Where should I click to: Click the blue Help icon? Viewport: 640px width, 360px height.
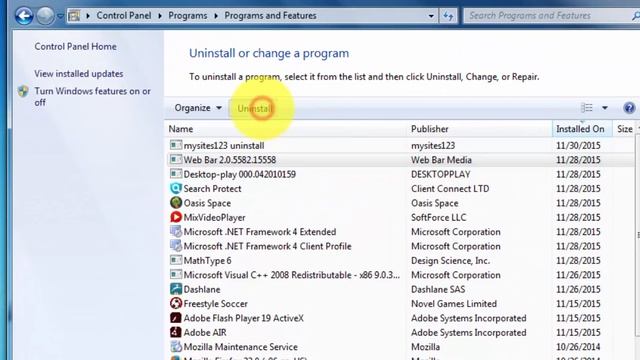(629, 108)
